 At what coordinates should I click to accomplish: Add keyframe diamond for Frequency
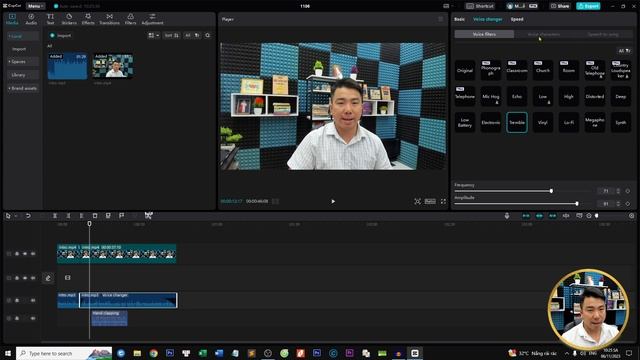point(628,191)
